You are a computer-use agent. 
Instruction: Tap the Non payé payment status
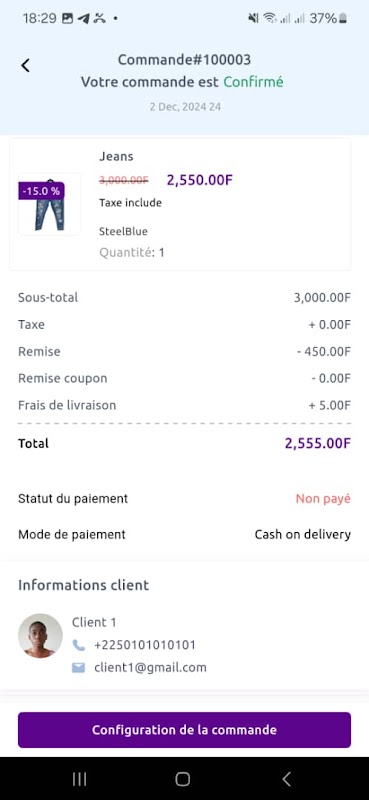tap(323, 498)
